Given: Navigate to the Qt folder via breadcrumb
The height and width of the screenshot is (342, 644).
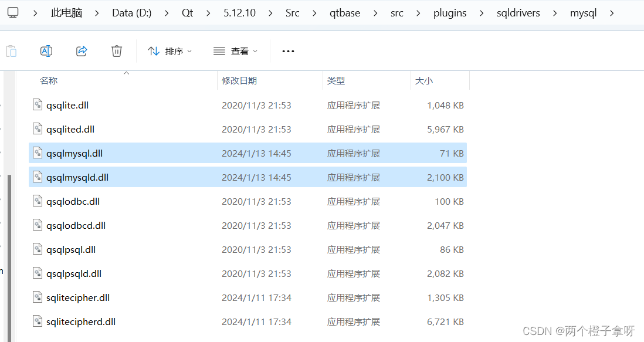Looking at the screenshot, I should pos(187,12).
